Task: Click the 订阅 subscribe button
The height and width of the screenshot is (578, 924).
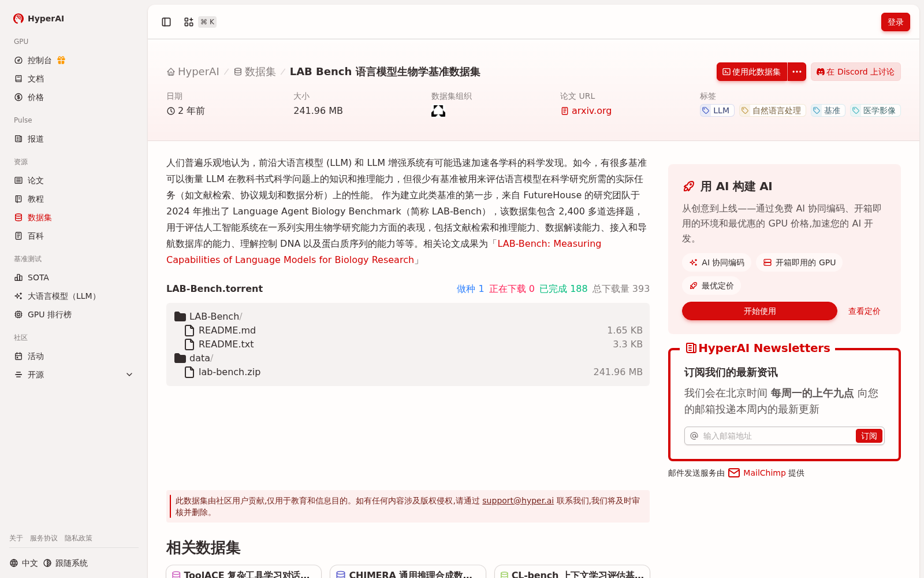Action: pyautogui.click(x=869, y=436)
